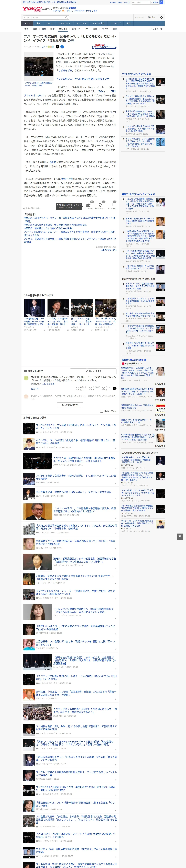Select the みんなの意見 tab
Viewport: 186px width, 868px height.
pos(98,23)
